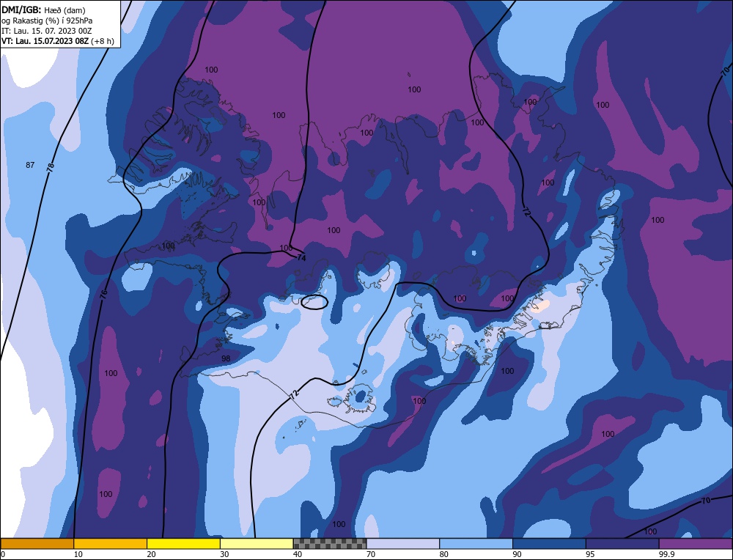Click the light blue 80–90 legend swatch
This screenshot has height=560, width=733.
point(476,543)
